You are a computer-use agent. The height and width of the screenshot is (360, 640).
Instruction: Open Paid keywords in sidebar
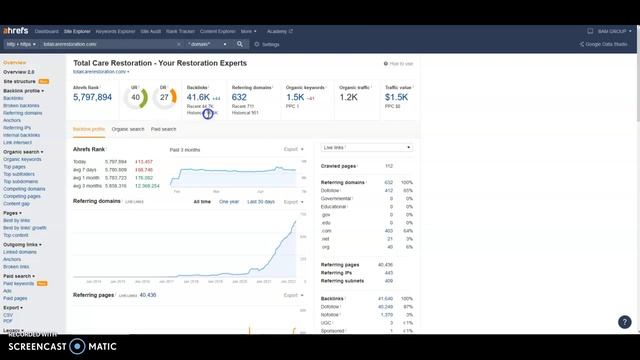click(18, 283)
